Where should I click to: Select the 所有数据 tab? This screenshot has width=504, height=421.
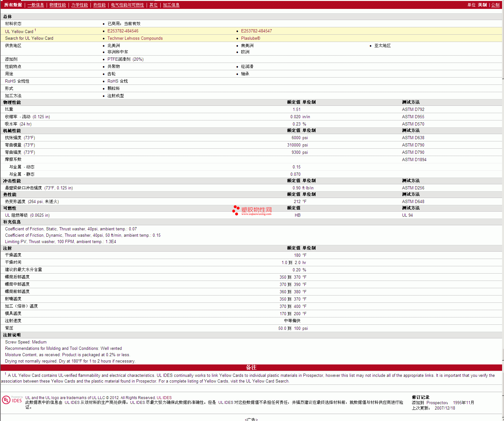point(13,5)
